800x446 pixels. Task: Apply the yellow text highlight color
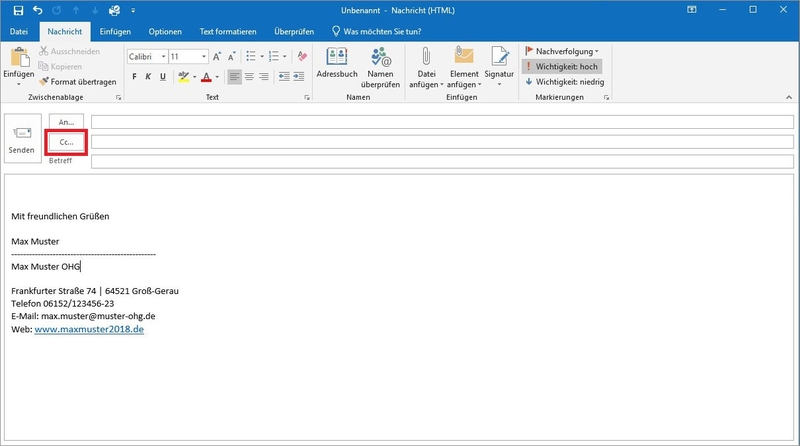[184, 77]
